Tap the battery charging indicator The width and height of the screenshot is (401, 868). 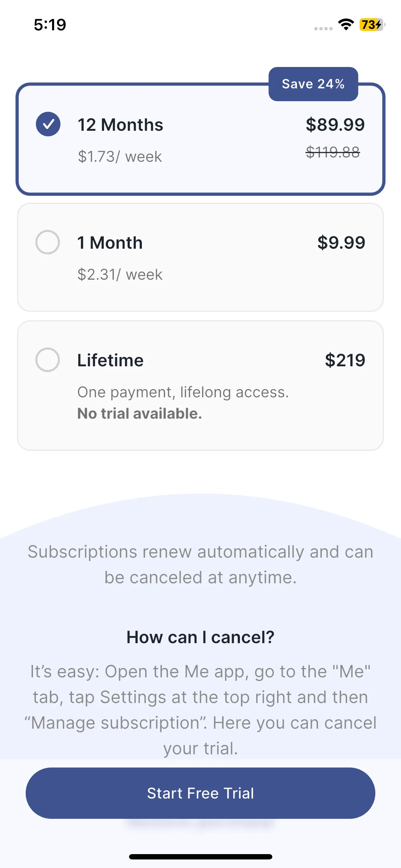pos(372,25)
